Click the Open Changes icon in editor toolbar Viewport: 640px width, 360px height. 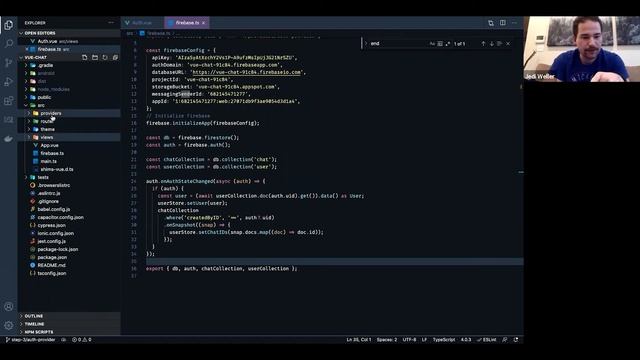point(491,23)
